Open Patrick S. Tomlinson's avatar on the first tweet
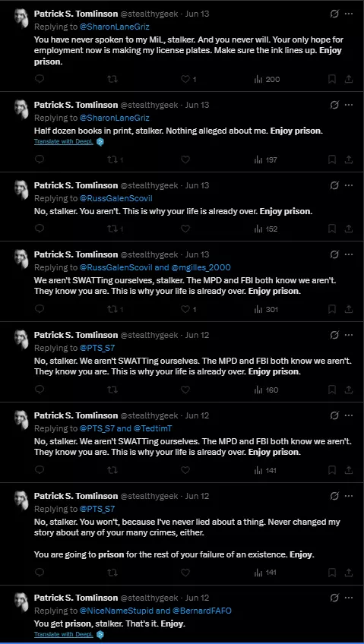The image size is (364, 644). [x=21, y=18]
